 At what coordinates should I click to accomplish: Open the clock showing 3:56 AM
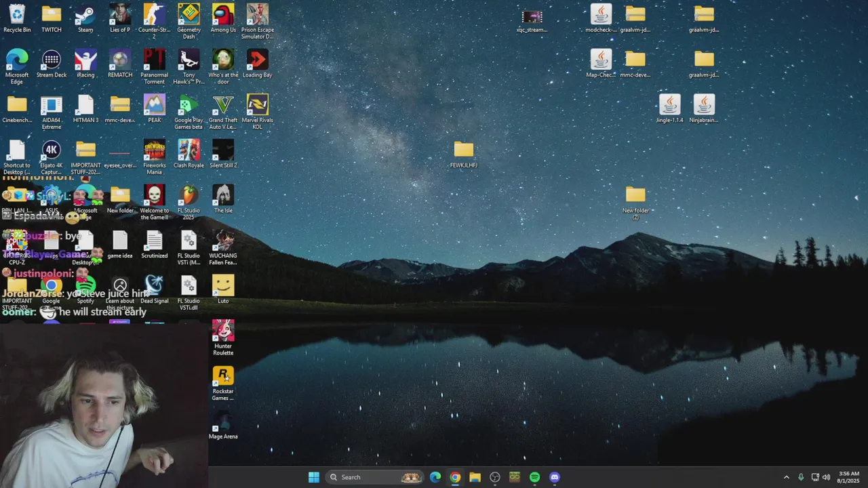click(x=849, y=477)
